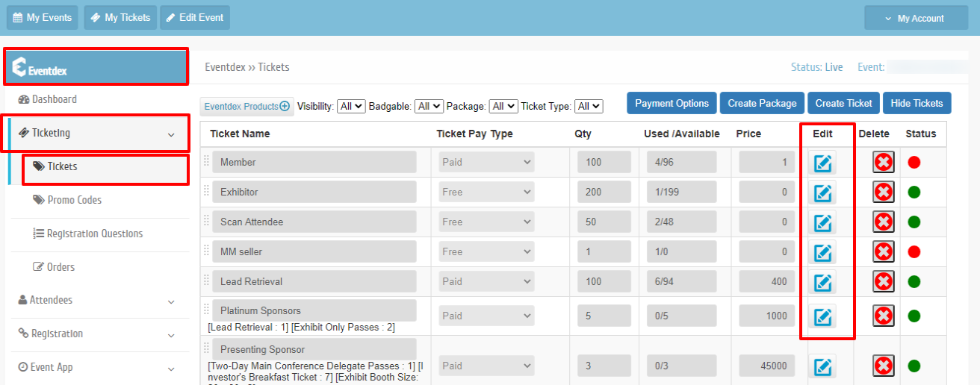The width and height of the screenshot is (980, 385).
Task: Open Promo Codes in sidebar
Action: point(75,200)
